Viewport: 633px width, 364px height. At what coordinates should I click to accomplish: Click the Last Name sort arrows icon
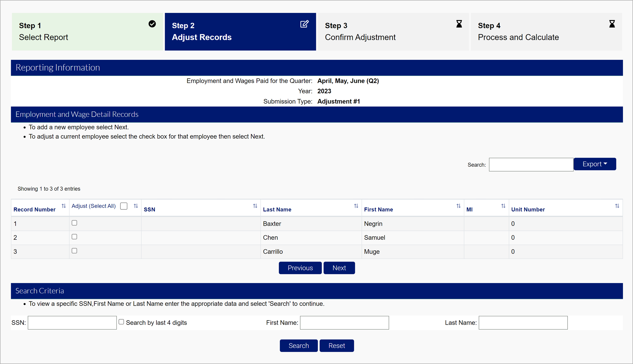[x=356, y=206]
